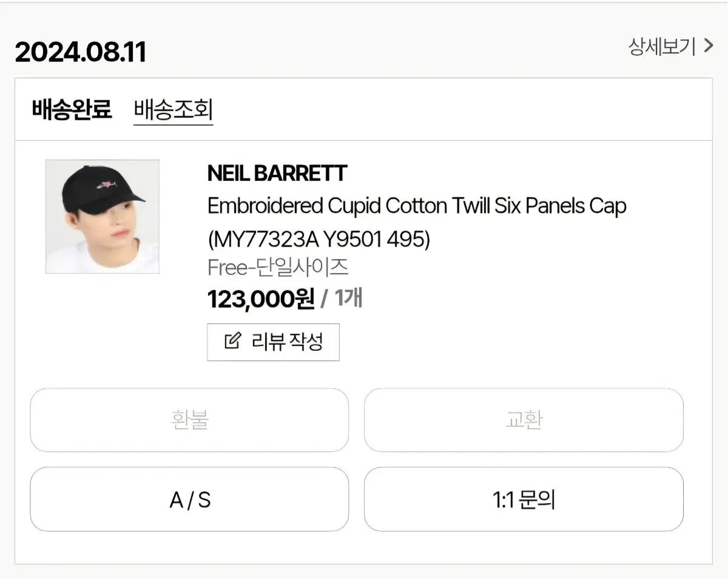Open the 1:1 문의 inquiry button
Screen dimensions: 728x579
524,499
